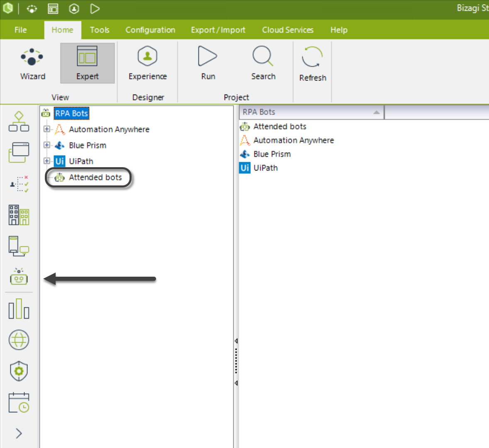
Task: Click the Automation Anywhere logo in right list
Action: click(245, 140)
